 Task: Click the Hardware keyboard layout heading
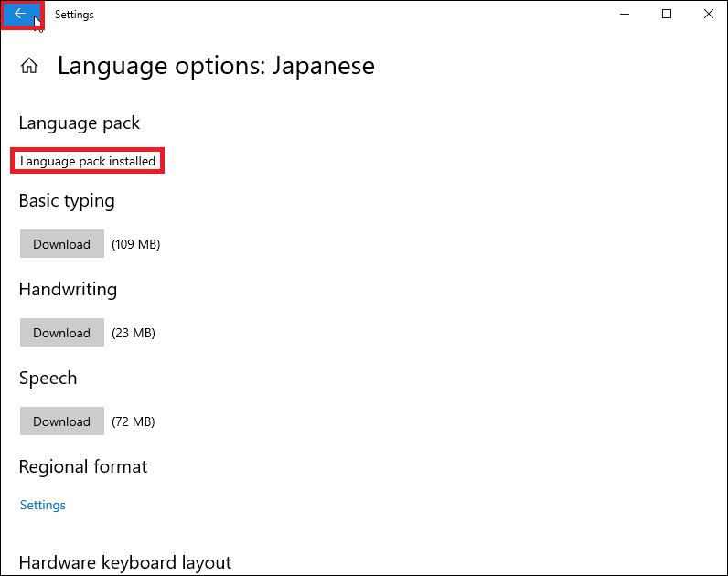pyautogui.click(x=125, y=562)
